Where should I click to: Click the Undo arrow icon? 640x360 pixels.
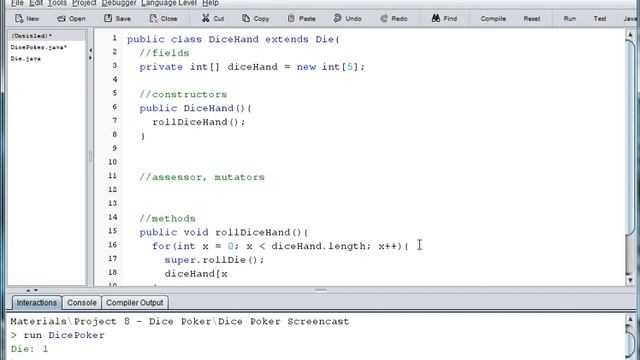coord(337,18)
